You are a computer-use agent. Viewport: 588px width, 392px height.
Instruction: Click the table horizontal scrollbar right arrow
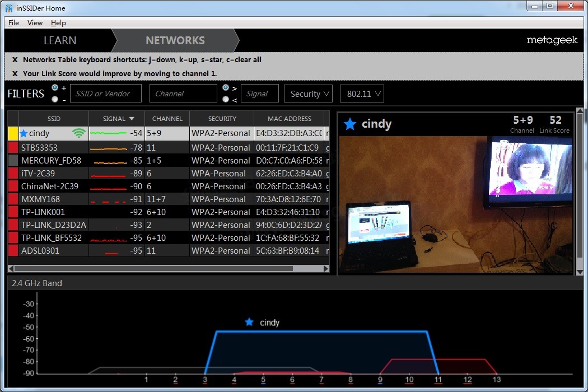(x=326, y=269)
